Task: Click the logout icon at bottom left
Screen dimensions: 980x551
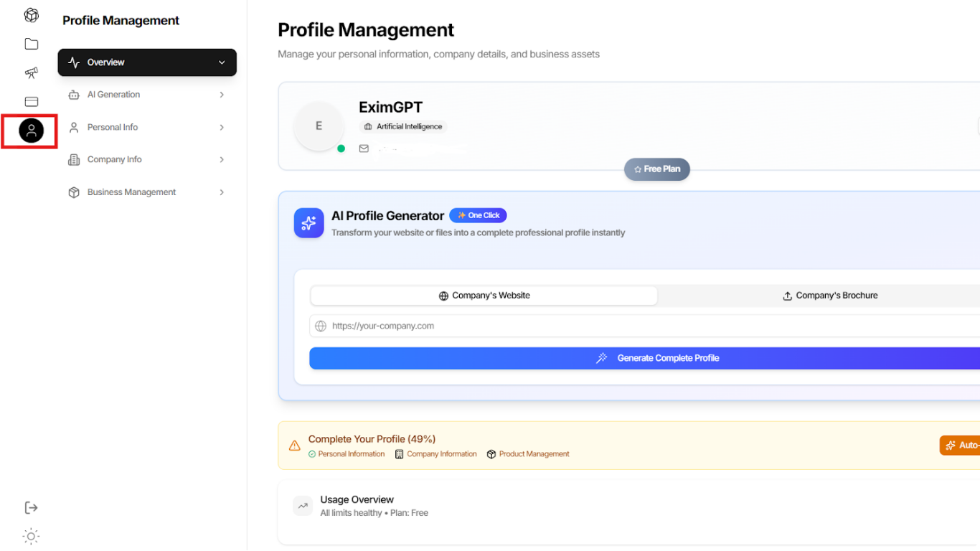Action: tap(31, 508)
